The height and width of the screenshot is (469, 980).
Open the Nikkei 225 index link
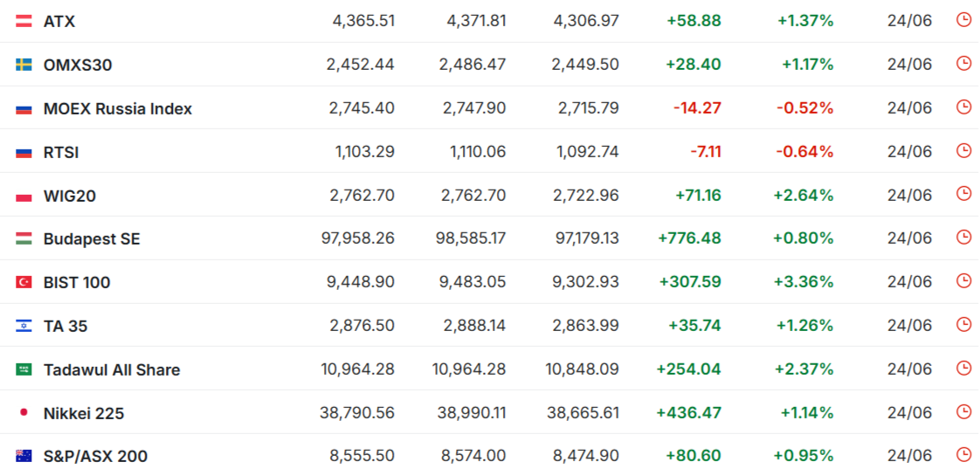tap(84, 413)
